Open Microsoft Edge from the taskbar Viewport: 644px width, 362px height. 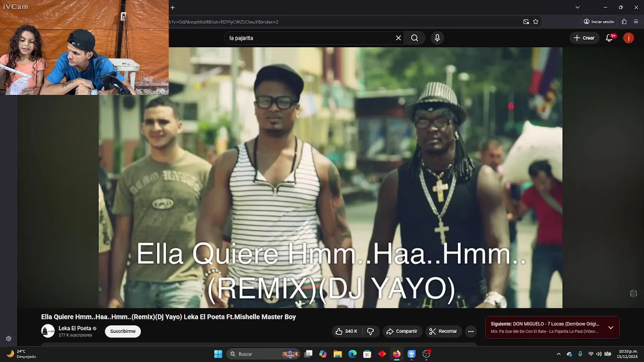click(353, 354)
